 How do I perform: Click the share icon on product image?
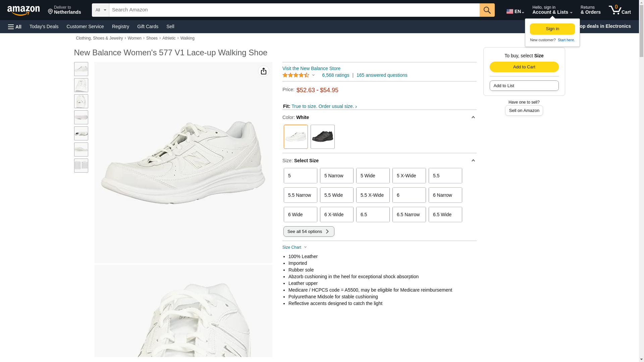[x=264, y=71]
